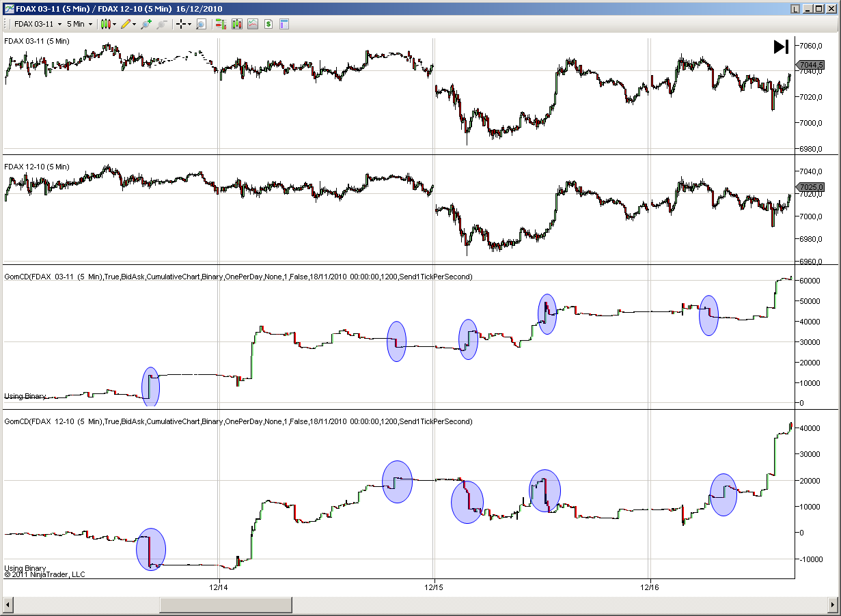This screenshot has height=616, width=841.
Task: Click the jump-to-latest bar arrow icon
Action: [781, 46]
